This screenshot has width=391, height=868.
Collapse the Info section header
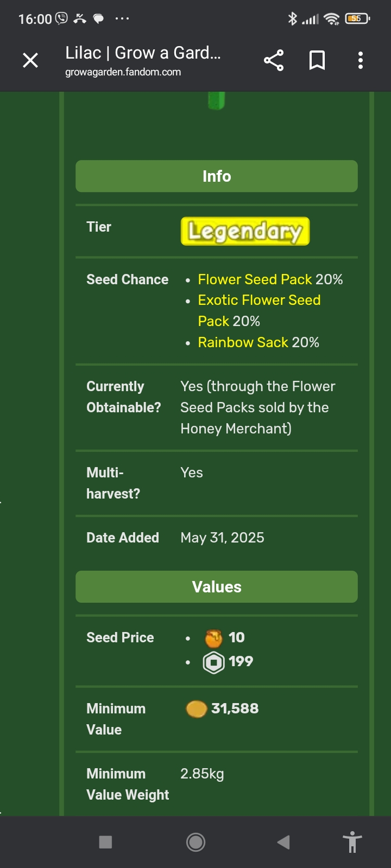click(217, 176)
